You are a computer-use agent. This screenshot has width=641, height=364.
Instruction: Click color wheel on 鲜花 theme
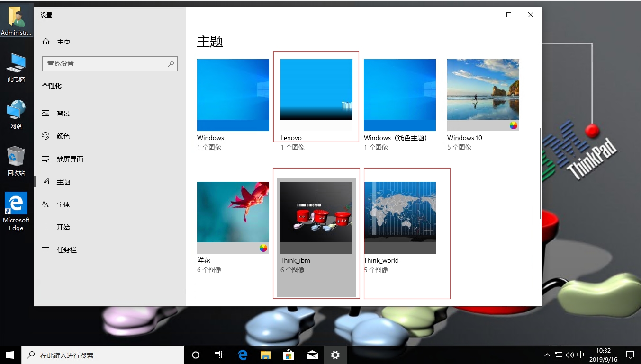tap(263, 248)
